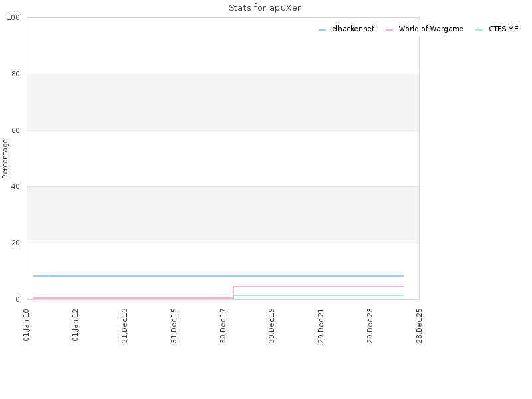Click the 29.Dec.23 x-axis label
This screenshot has width=532, height=399.
click(370, 325)
